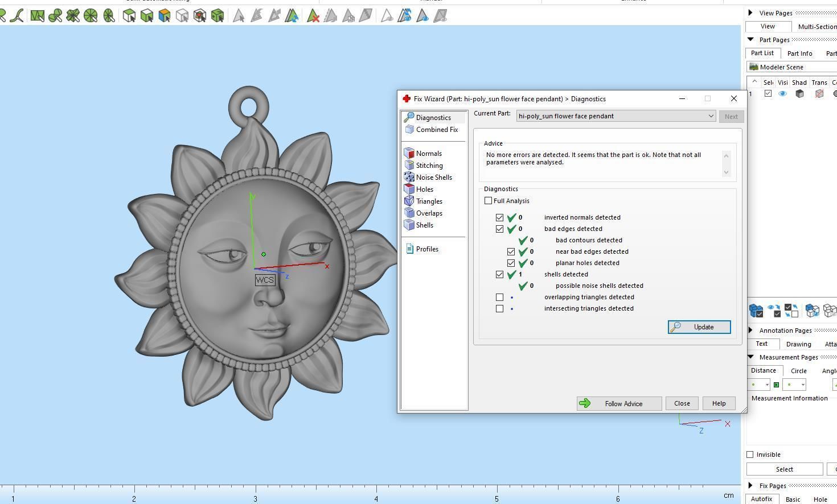Uncheck near bad edges detected checkbox
Viewport: 837px width, 504px height.
click(x=511, y=252)
